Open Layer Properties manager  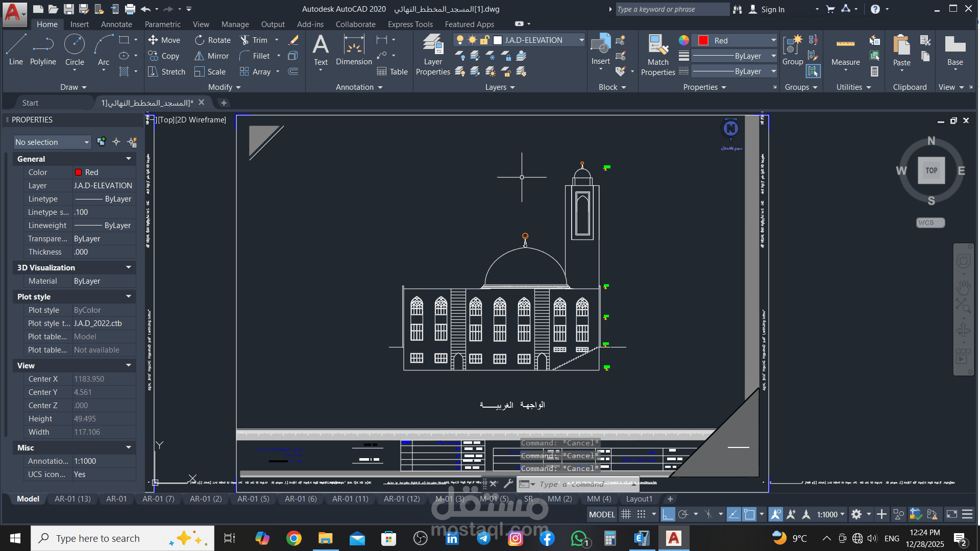[433, 55]
